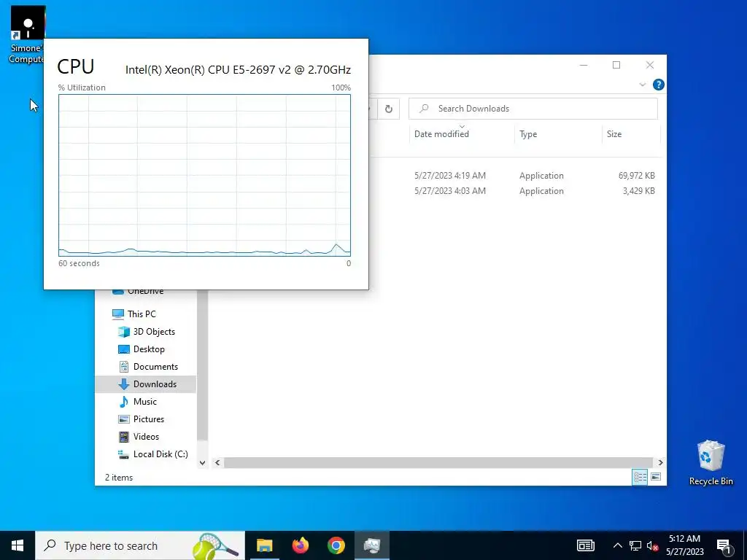The width and height of the screenshot is (747, 560).
Task: Select This PC in navigation pane
Action: point(141,314)
